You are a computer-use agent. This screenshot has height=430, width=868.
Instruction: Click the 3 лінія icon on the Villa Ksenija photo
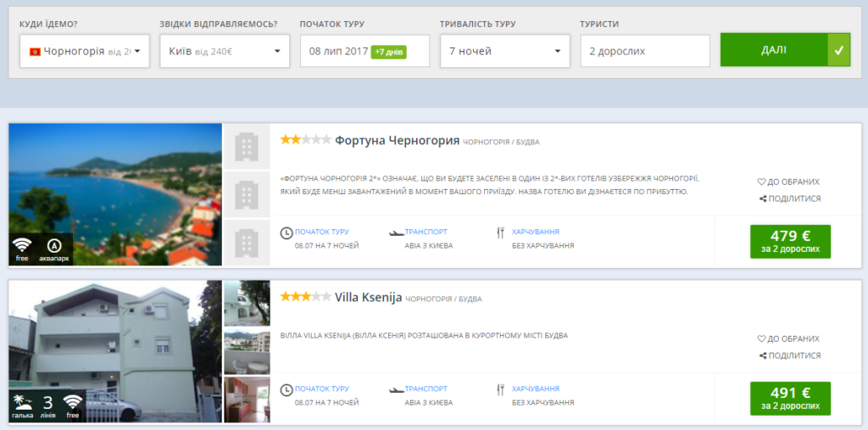[47, 407]
